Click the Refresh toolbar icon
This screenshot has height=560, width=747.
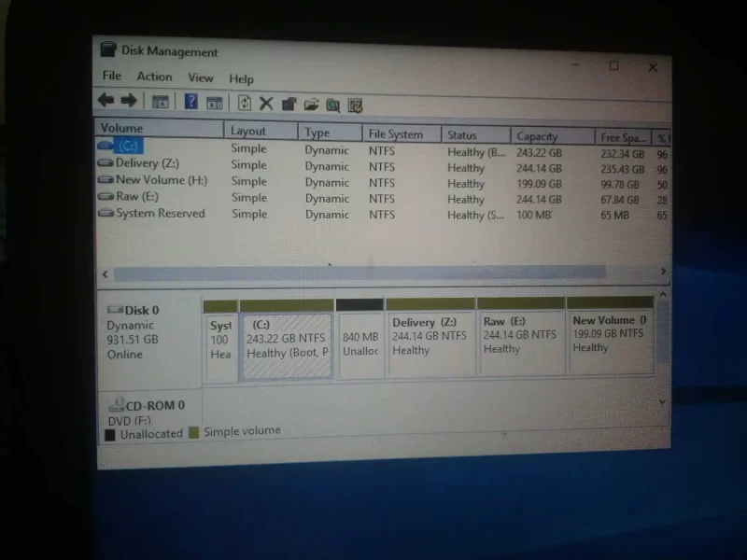[x=245, y=103]
